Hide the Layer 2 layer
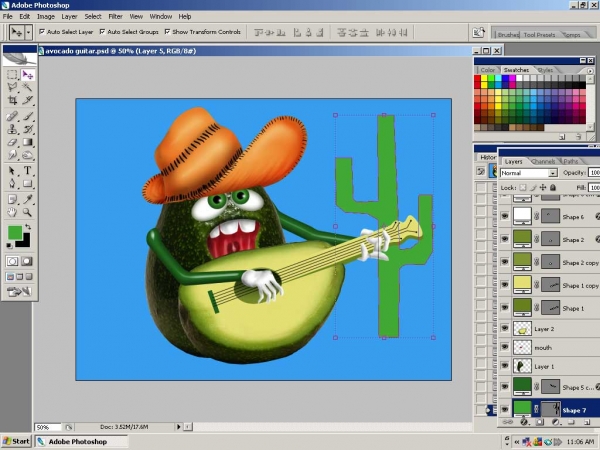 point(505,328)
